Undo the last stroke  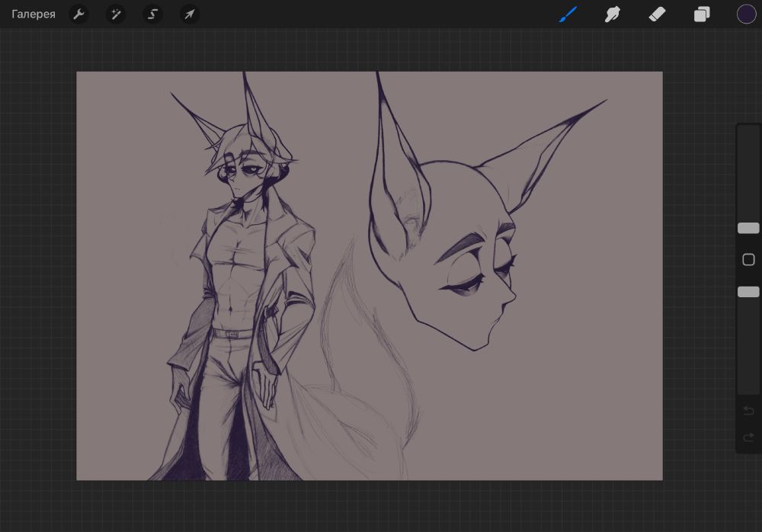click(x=748, y=412)
